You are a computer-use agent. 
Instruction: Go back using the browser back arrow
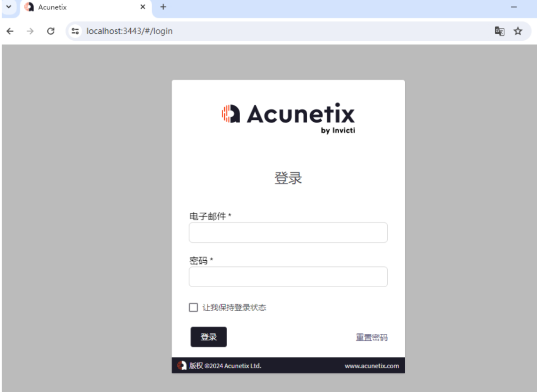pyautogui.click(x=10, y=31)
